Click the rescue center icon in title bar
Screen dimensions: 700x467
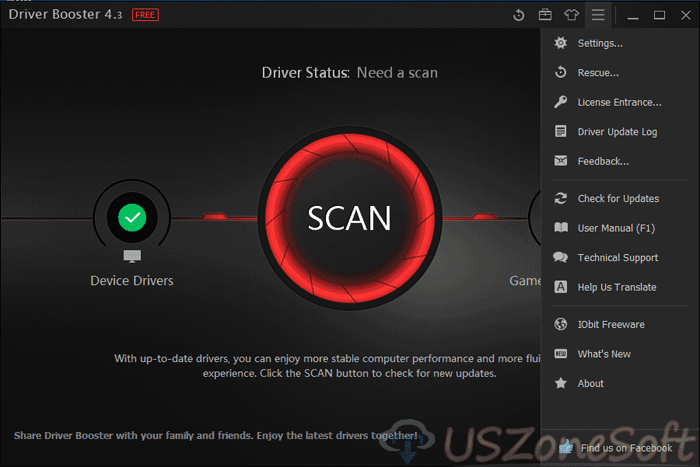(518, 15)
